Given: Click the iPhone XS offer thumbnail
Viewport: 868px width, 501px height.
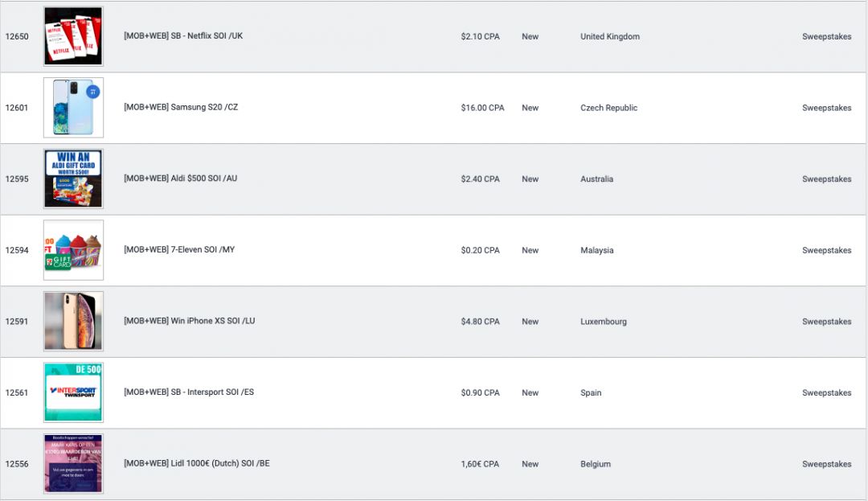Looking at the screenshot, I should coord(73,321).
